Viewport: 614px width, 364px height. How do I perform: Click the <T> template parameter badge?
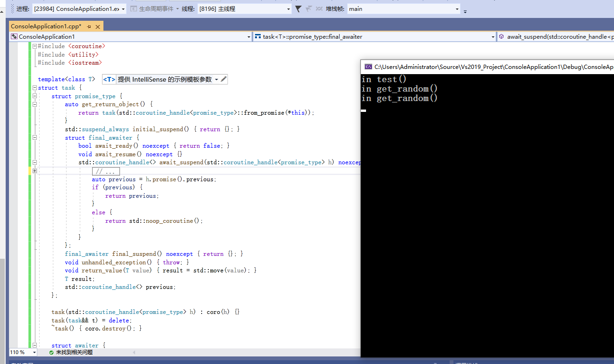pyautogui.click(x=109, y=79)
